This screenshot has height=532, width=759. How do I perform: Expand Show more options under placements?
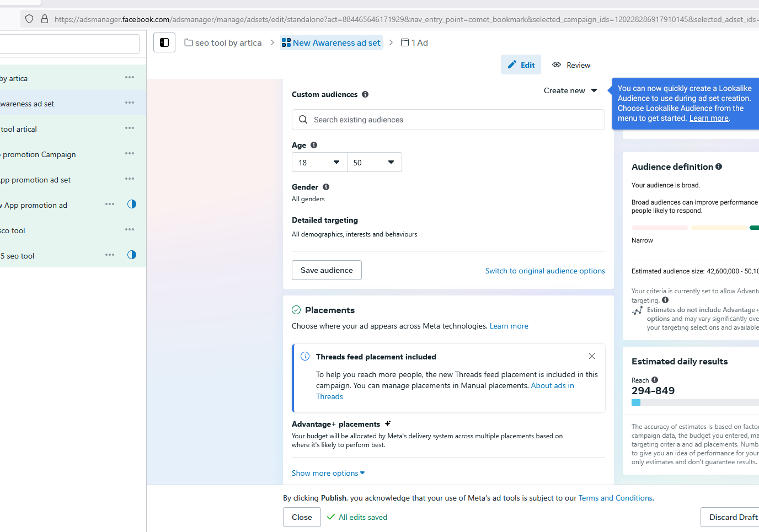click(x=328, y=473)
